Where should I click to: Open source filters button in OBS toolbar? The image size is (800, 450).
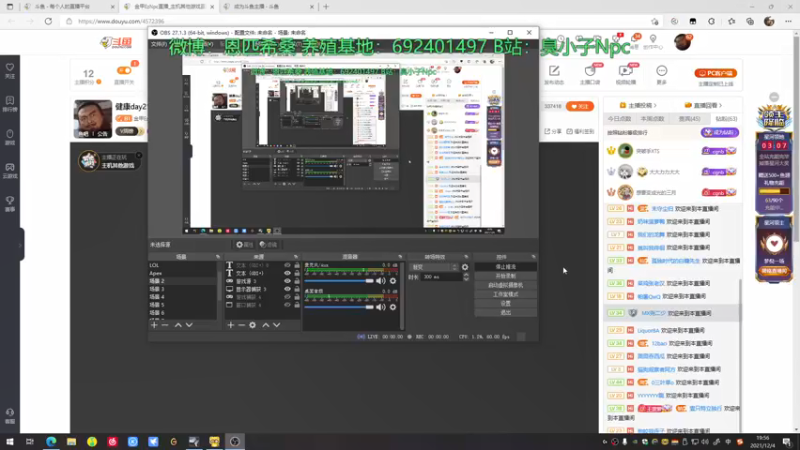268,245
